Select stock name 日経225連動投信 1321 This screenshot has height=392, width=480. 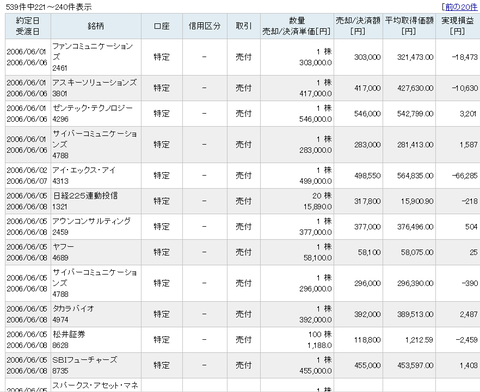(x=85, y=201)
